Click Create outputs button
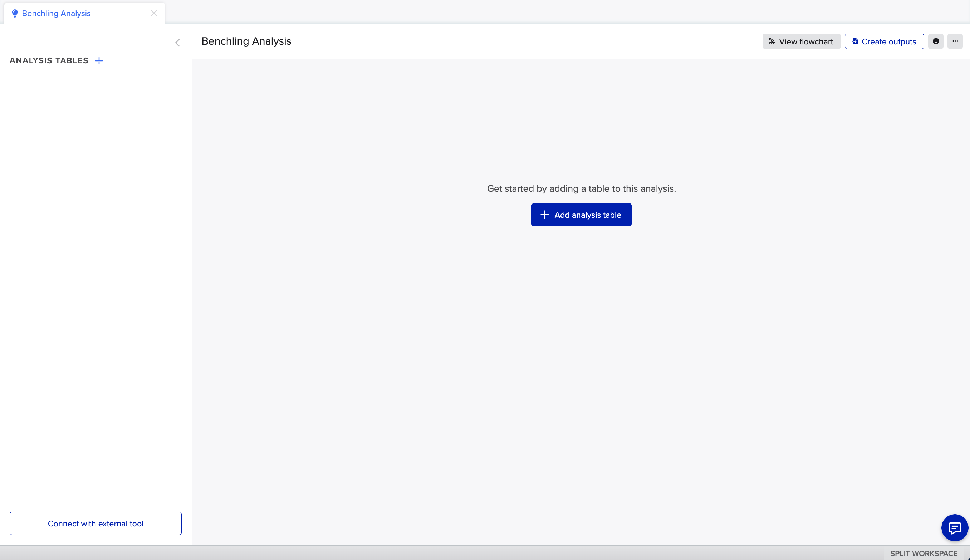970x560 pixels. [884, 41]
